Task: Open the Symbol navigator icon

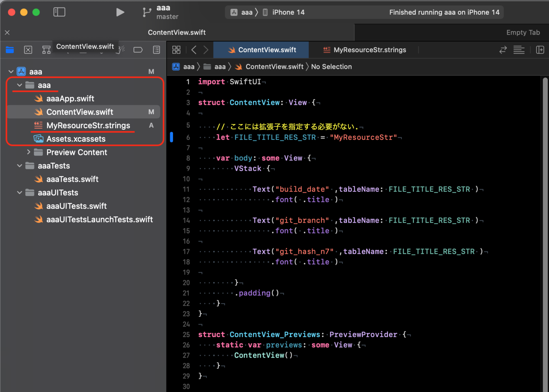Action: (46, 50)
